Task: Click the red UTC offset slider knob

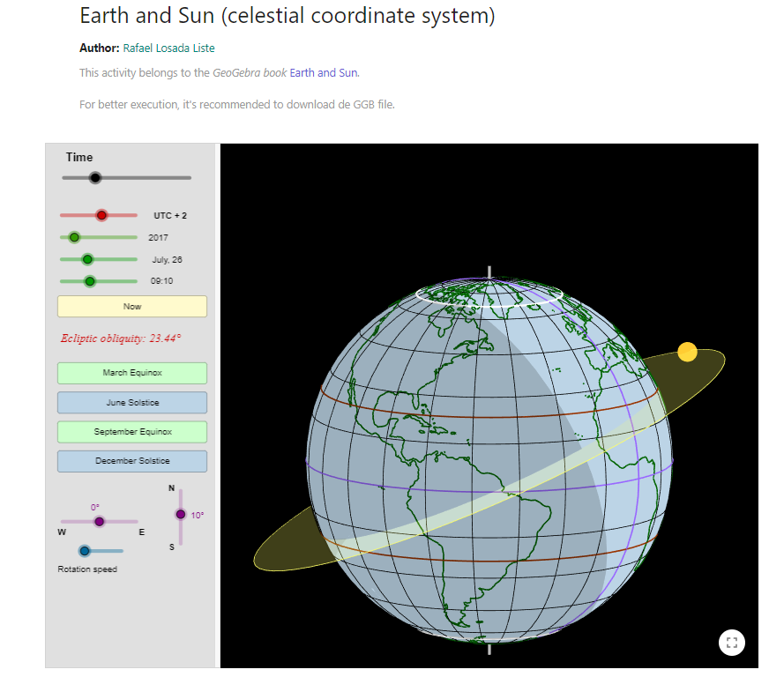Action: tap(101, 215)
